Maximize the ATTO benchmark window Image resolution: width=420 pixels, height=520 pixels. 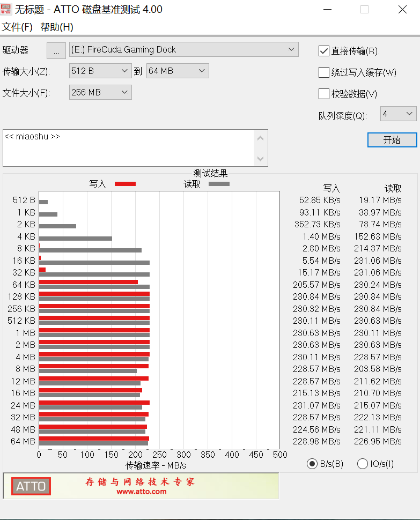click(x=364, y=9)
